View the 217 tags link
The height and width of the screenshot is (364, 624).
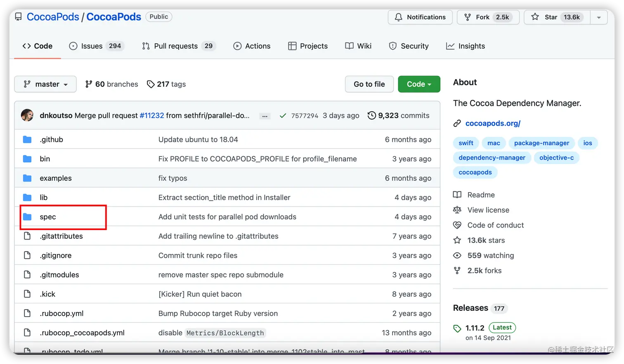click(166, 84)
